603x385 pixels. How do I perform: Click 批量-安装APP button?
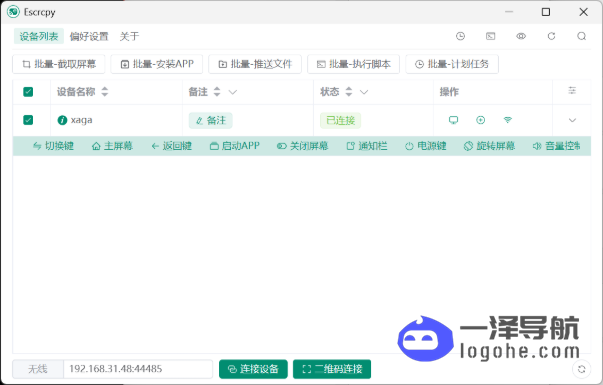click(x=157, y=64)
